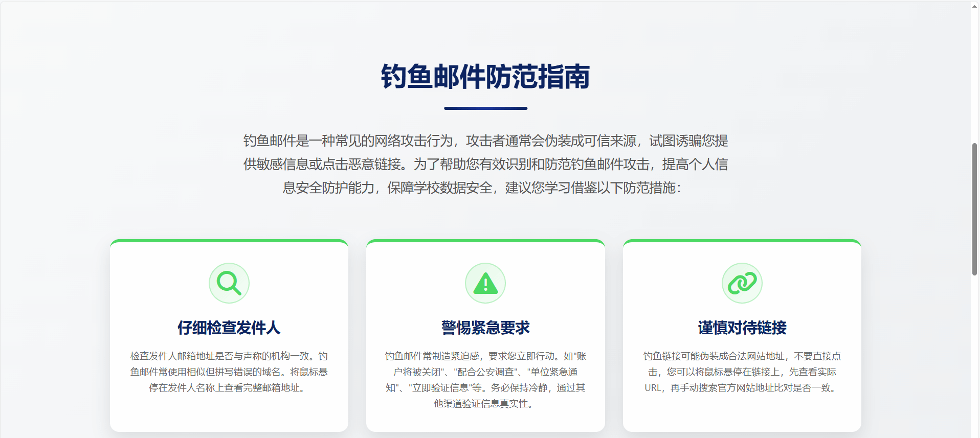This screenshot has height=438, width=980.
Task: Click the intro paragraph about phishing attacks
Action: [485, 164]
